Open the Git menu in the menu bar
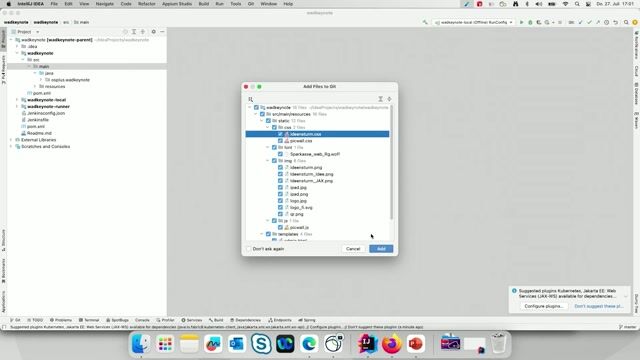 (x=251, y=4)
